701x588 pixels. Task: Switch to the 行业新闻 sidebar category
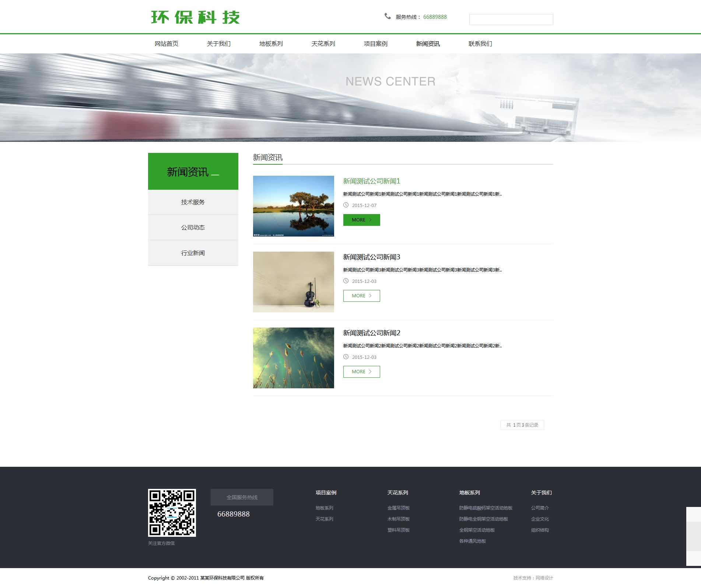[193, 253]
